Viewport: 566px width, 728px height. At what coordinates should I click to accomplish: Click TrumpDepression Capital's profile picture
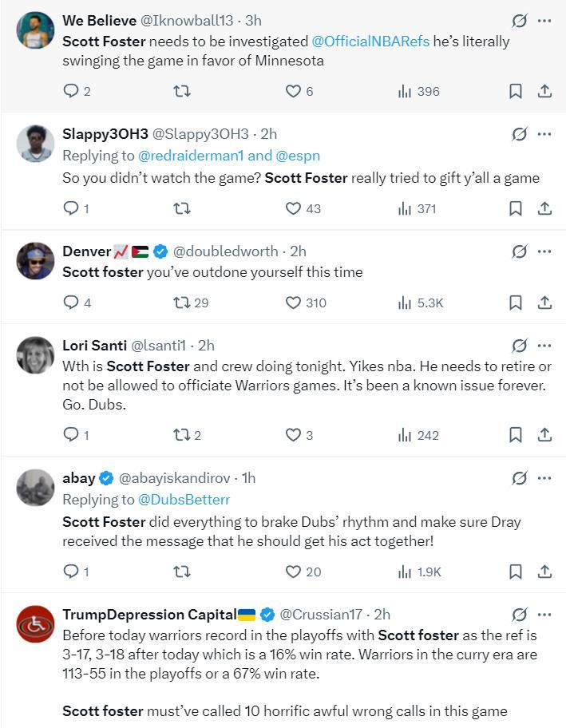point(36,623)
